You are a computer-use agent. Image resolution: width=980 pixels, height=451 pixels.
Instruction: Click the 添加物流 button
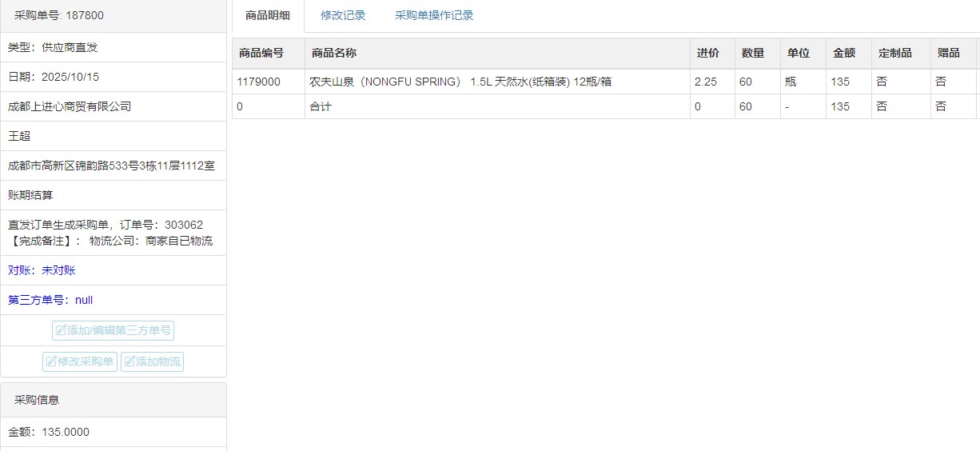152,361
